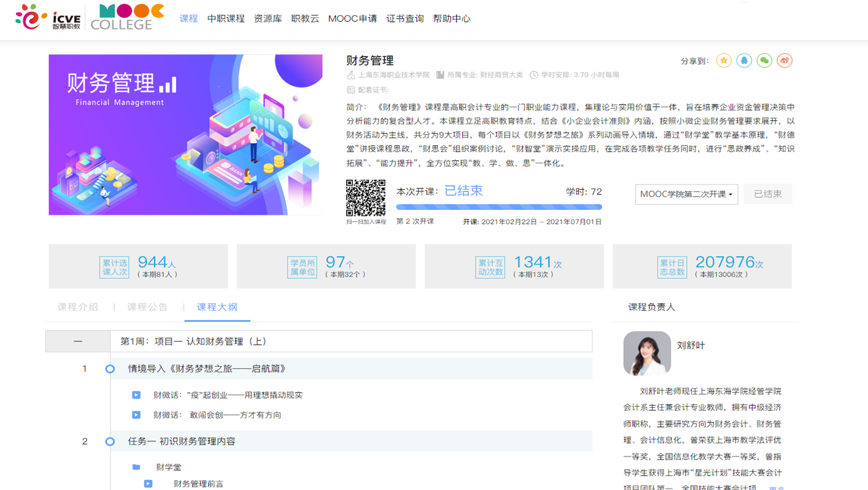The height and width of the screenshot is (490, 868).
Task: Click the ICVE 智慧职教 logo
Action: [48, 17]
